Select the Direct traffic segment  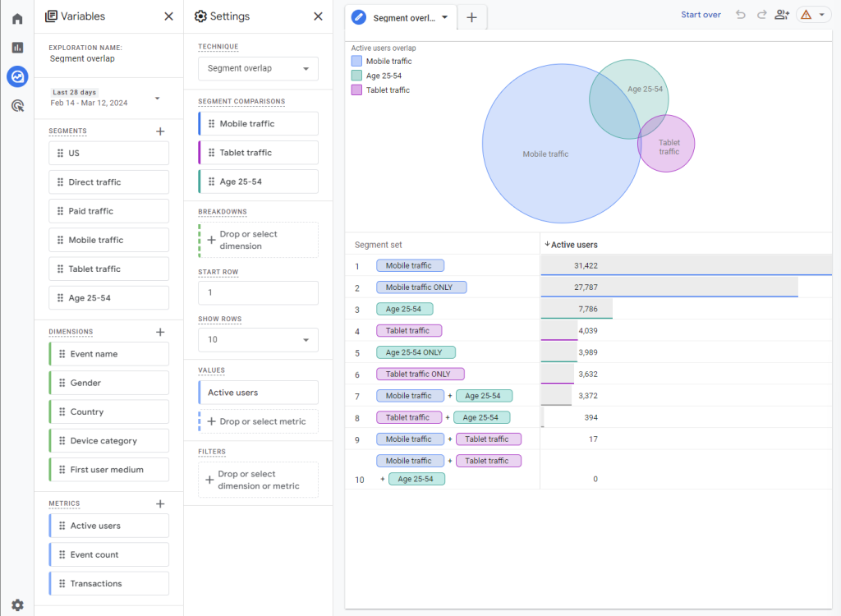(x=109, y=182)
